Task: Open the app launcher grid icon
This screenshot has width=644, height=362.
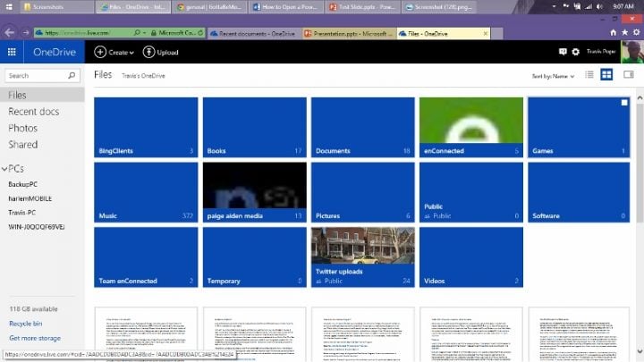Action: pyautogui.click(x=12, y=52)
